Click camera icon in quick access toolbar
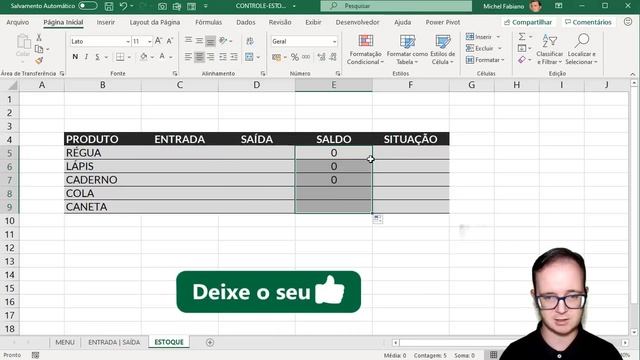The width and height of the screenshot is (640, 360). click(x=162, y=6)
